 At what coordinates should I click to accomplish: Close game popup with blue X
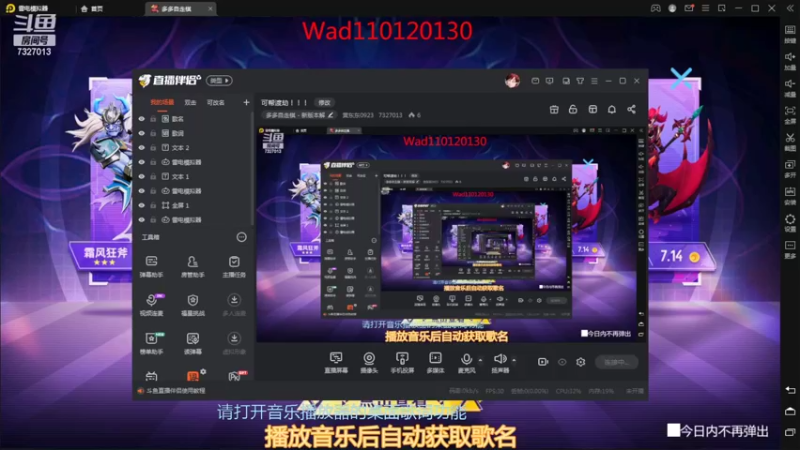coord(681,78)
